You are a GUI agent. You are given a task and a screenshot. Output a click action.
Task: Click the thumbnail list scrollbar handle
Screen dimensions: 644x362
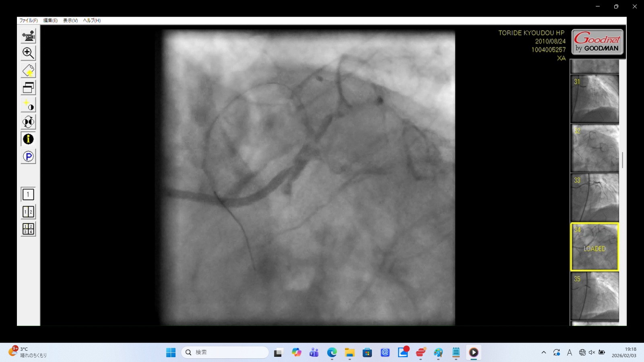(622, 160)
